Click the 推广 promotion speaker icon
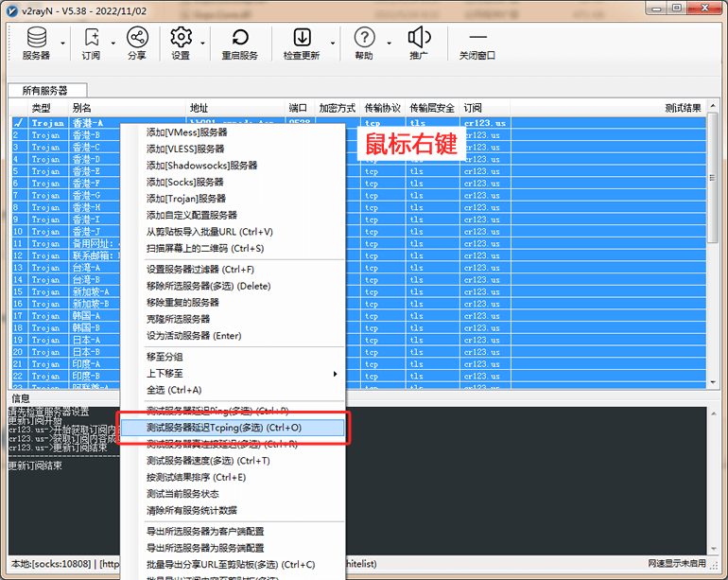The image size is (728, 580). [x=419, y=44]
